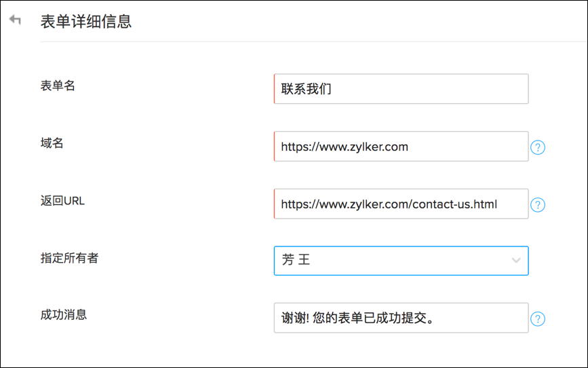Click the 表单名 label
588x368 pixels.
pyautogui.click(x=58, y=86)
